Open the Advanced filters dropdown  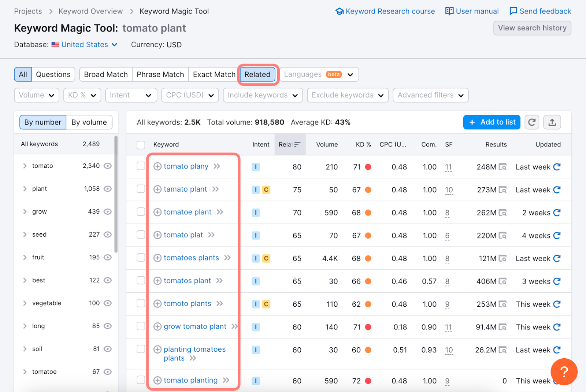(431, 95)
